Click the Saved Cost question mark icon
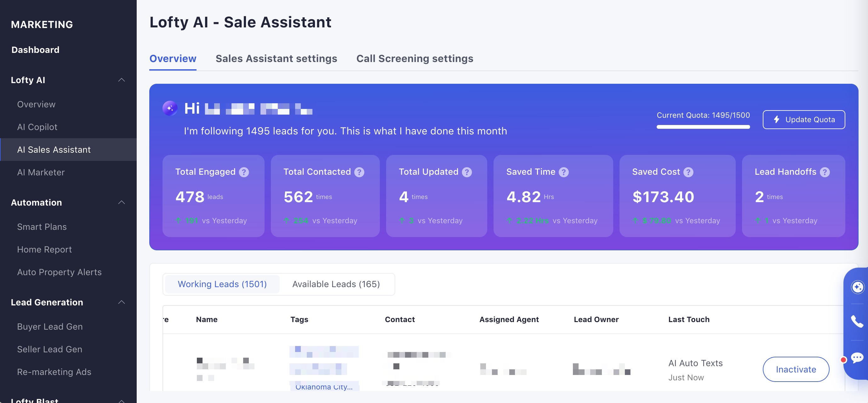Screen dimensions: 868x403 (x=688, y=172)
